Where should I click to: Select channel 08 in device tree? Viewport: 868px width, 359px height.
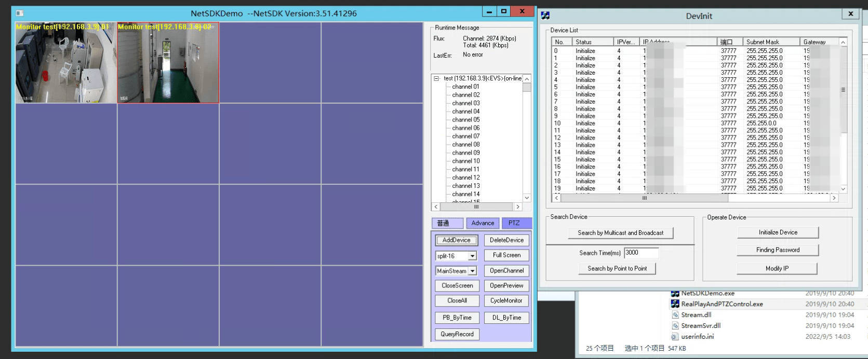465,145
